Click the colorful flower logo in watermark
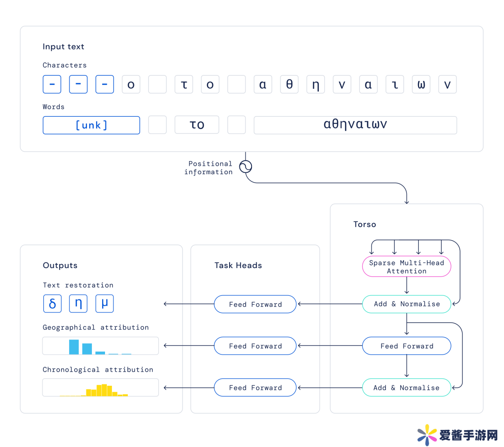Screen dimensions: 504x447 (427, 435)
